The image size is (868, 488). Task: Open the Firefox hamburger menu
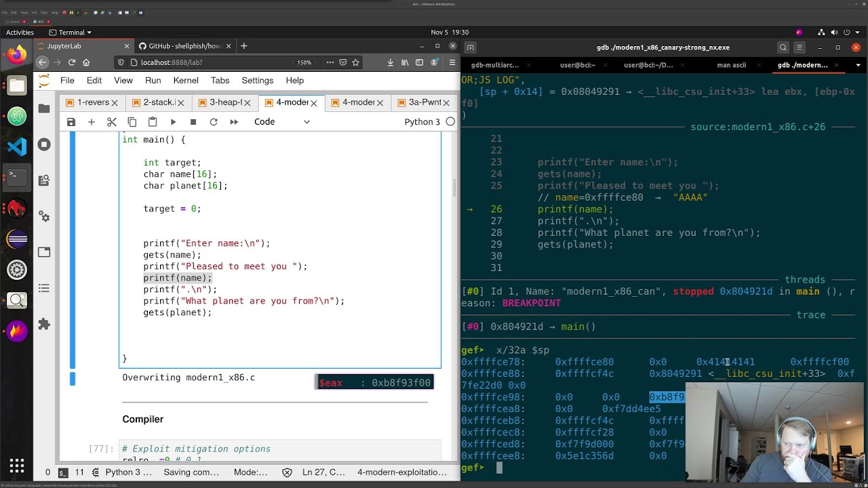pyautogui.click(x=453, y=62)
